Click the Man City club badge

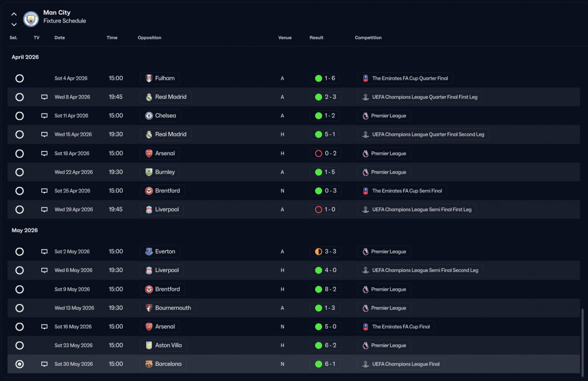pos(31,19)
